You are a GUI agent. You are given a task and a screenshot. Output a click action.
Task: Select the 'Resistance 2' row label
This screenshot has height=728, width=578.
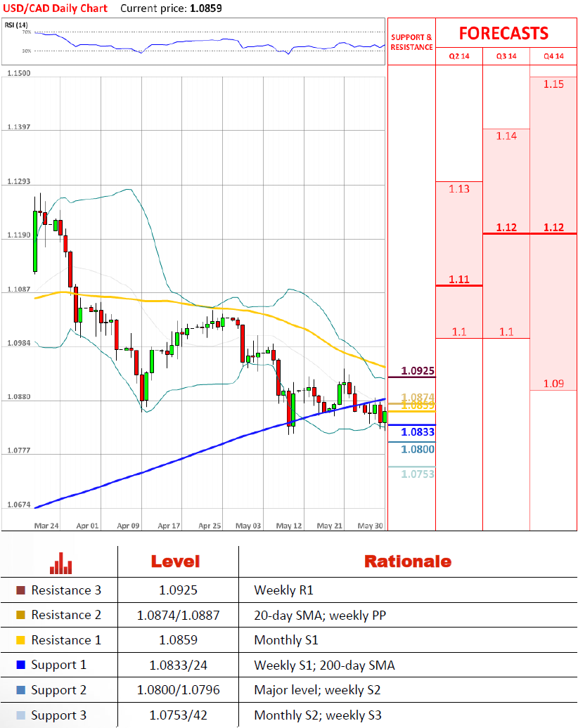[x=66, y=615]
